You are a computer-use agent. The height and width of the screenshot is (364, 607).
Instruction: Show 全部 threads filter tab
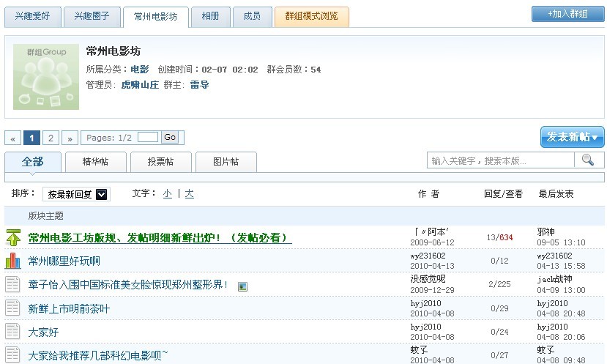[x=32, y=161]
